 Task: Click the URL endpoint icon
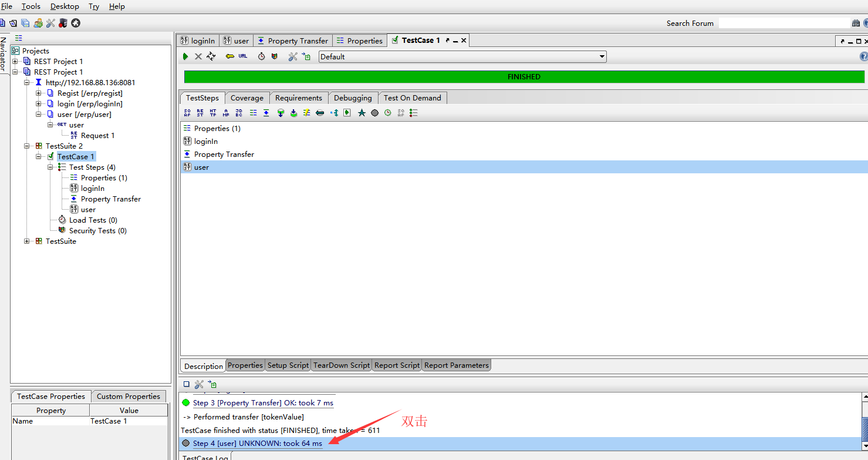[x=243, y=56]
